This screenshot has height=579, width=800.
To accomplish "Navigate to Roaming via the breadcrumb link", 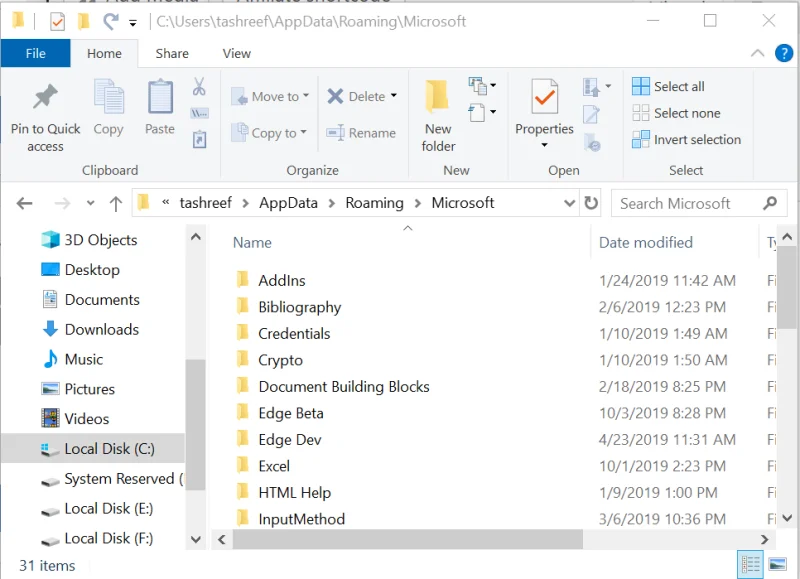I will click(x=375, y=203).
